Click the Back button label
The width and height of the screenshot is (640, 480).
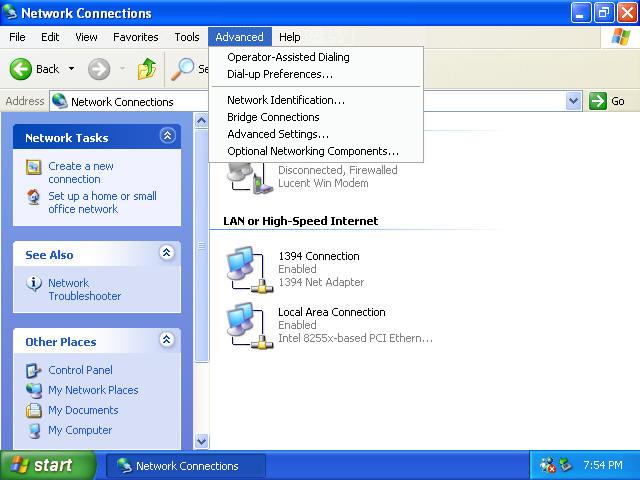(x=47, y=69)
